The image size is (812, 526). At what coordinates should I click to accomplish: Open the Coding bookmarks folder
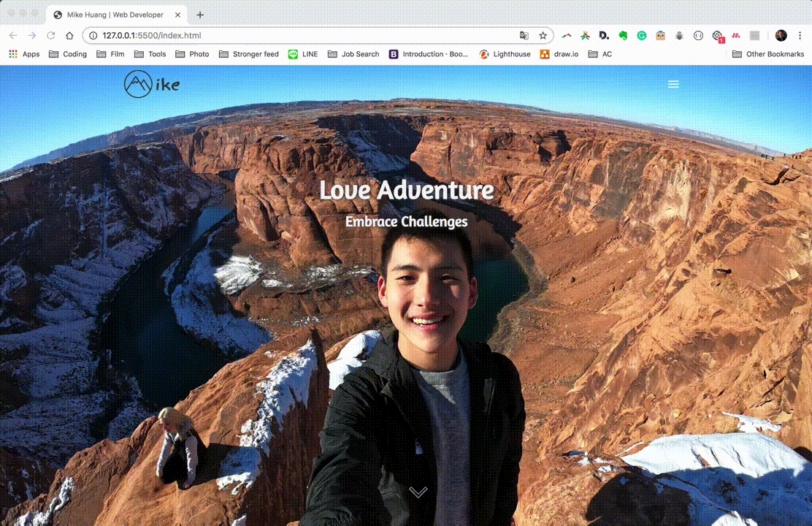(x=68, y=54)
